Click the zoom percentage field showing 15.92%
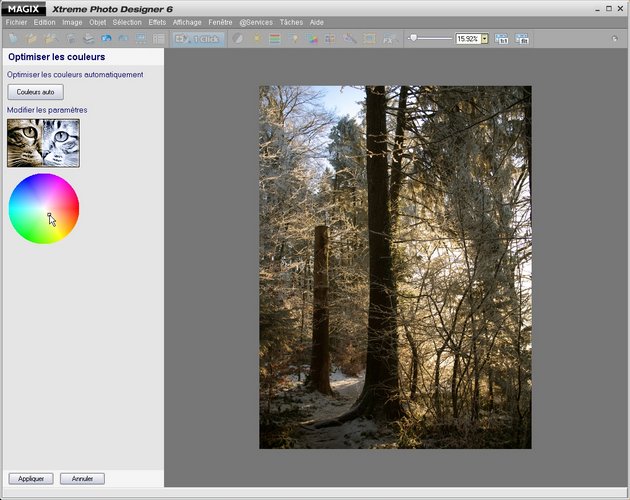This screenshot has width=630, height=500. [467, 38]
